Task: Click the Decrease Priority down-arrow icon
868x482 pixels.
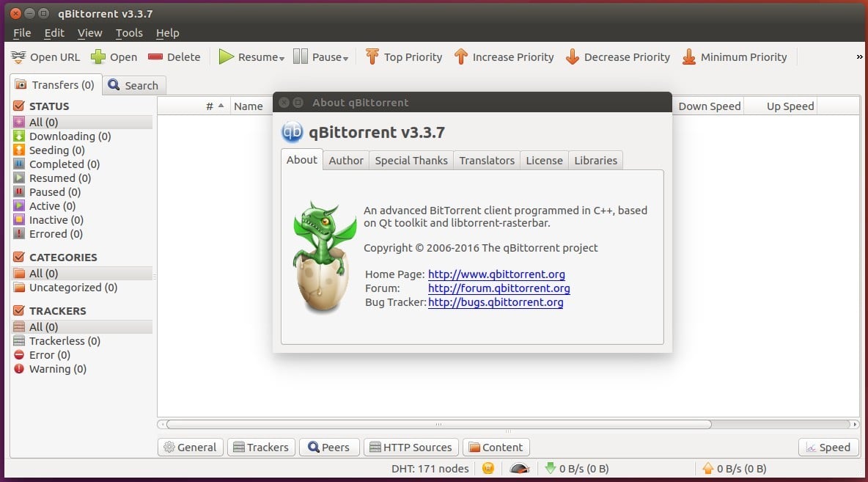Action: (573, 56)
